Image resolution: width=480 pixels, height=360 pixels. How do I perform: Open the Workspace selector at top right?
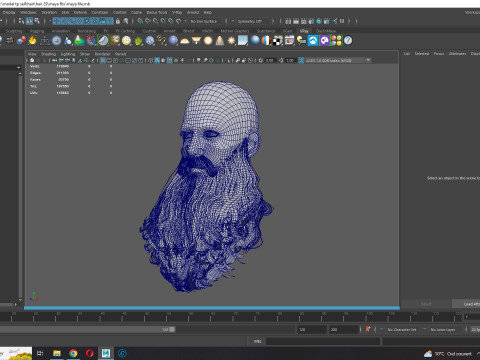click(472, 12)
